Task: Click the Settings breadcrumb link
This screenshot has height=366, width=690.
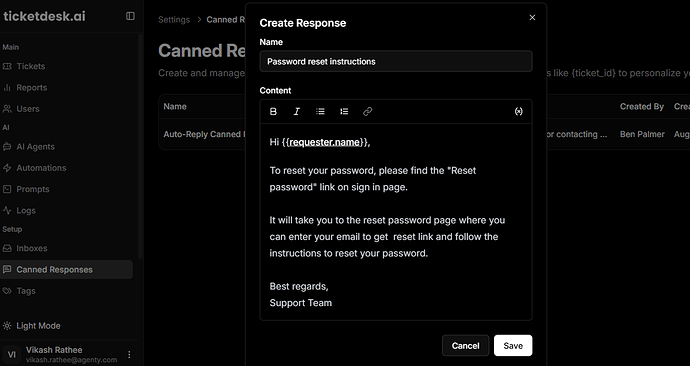Action: tap(174, 20)
